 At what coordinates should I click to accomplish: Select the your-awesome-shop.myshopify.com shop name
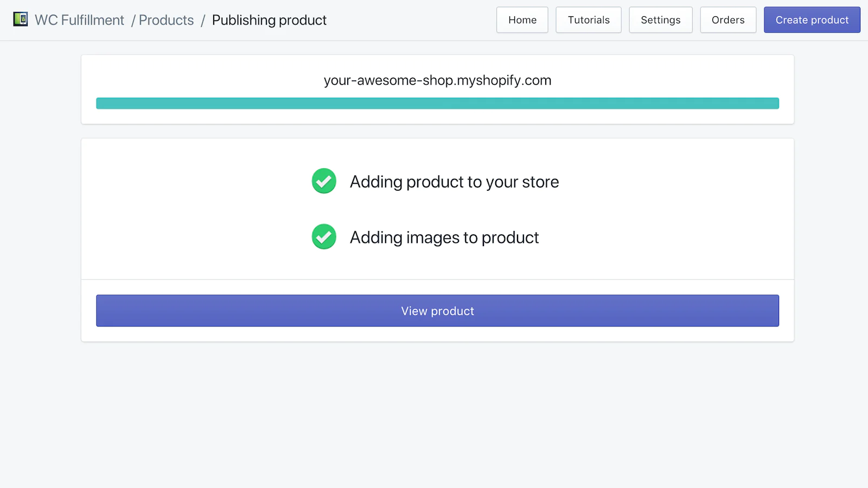(x=437, y=80)
